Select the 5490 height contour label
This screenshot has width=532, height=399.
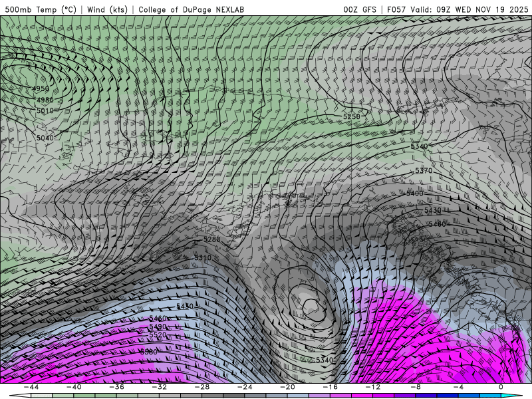[158, 327]
